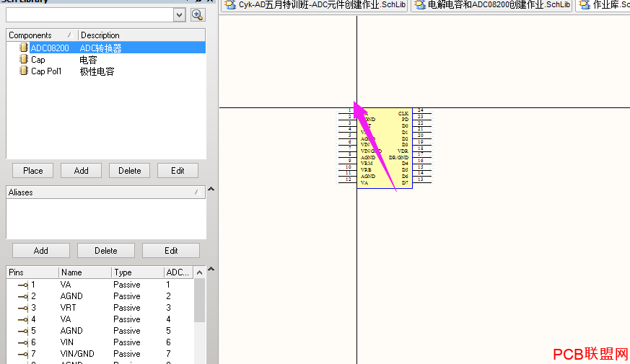Image resolution: width=630 pixels, height=364 pixels.
Task: Select the Cap component row
Action: coord(105,60)
